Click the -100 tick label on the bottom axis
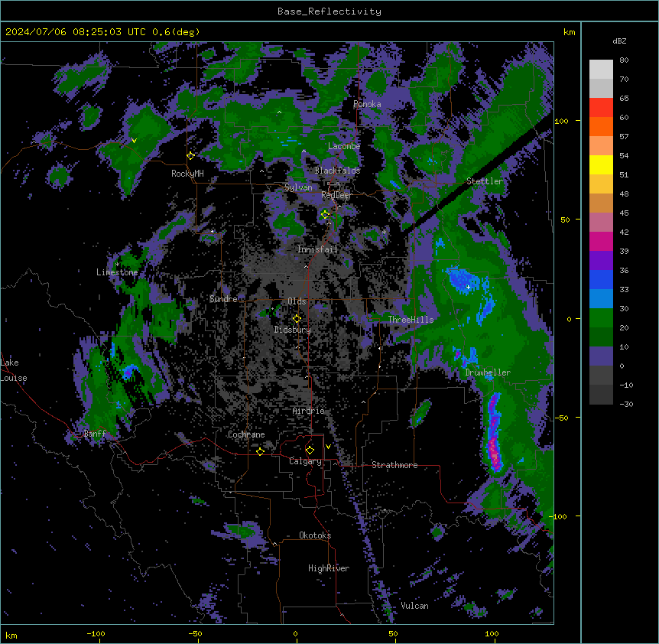Image resolution: width=659 pixels, height=644 pixels. point(96,633)
